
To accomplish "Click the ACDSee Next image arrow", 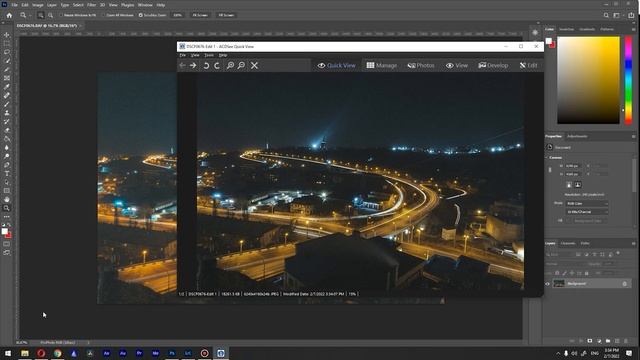I will point(193,65).
